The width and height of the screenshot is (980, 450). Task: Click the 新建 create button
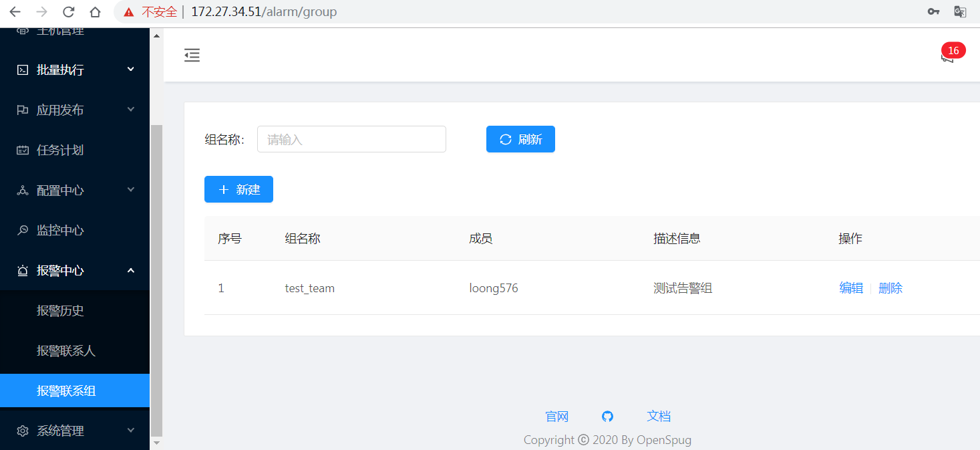coord(238,189)
